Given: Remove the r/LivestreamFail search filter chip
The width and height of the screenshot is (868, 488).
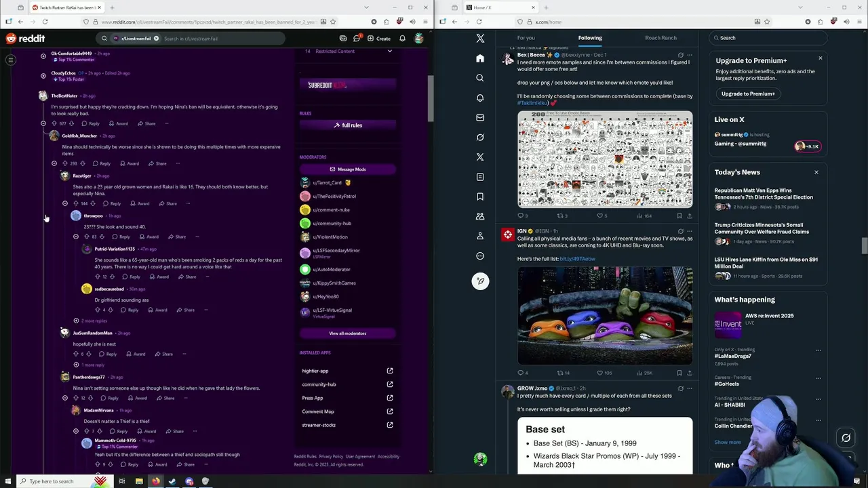Looking at the screenshot, I should pyautogui.click(x=156, y=39).
